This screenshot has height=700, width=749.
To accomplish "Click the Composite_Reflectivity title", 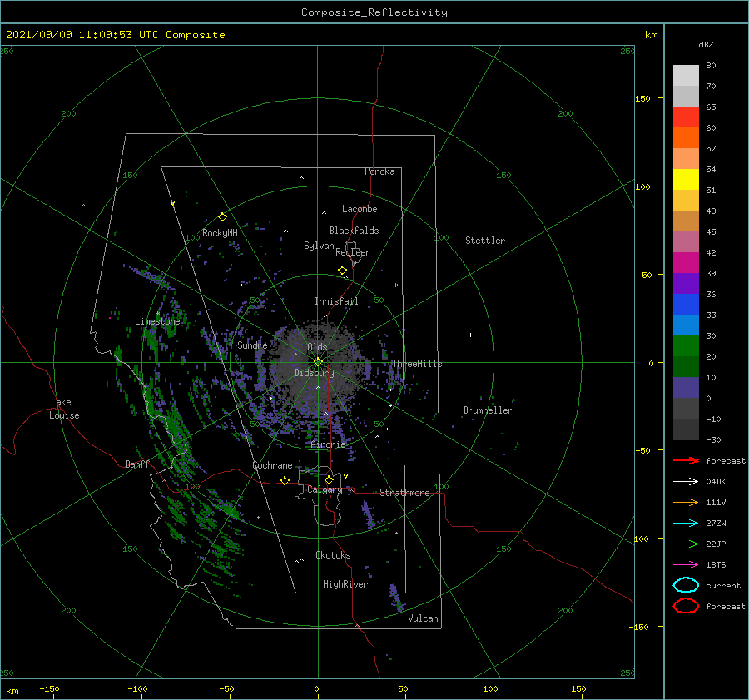I will click(374, 12).
